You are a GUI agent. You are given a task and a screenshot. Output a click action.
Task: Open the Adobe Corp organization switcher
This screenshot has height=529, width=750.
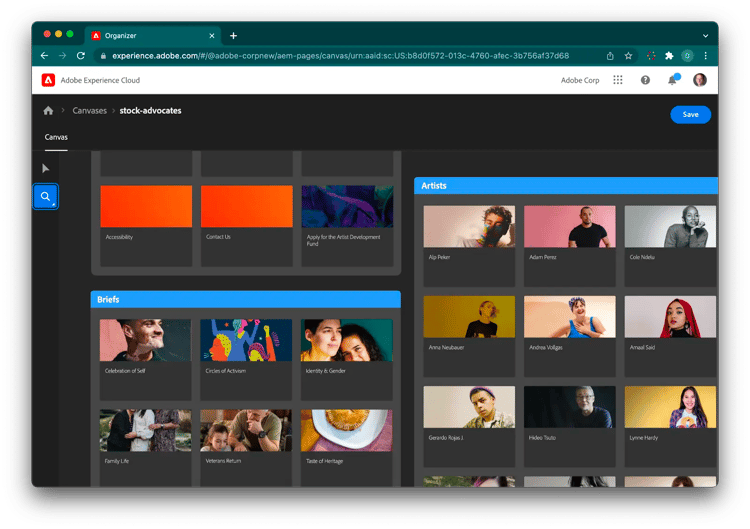click(580, 80)
